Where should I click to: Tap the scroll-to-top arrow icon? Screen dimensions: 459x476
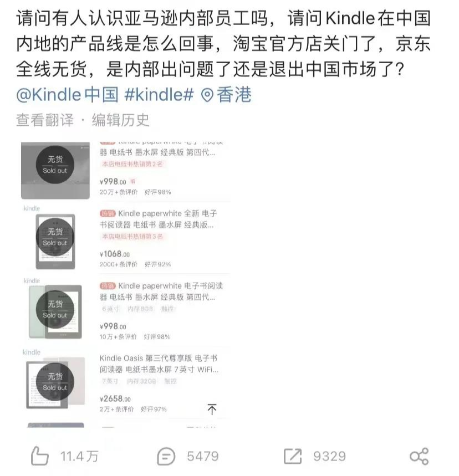point(212,409)
